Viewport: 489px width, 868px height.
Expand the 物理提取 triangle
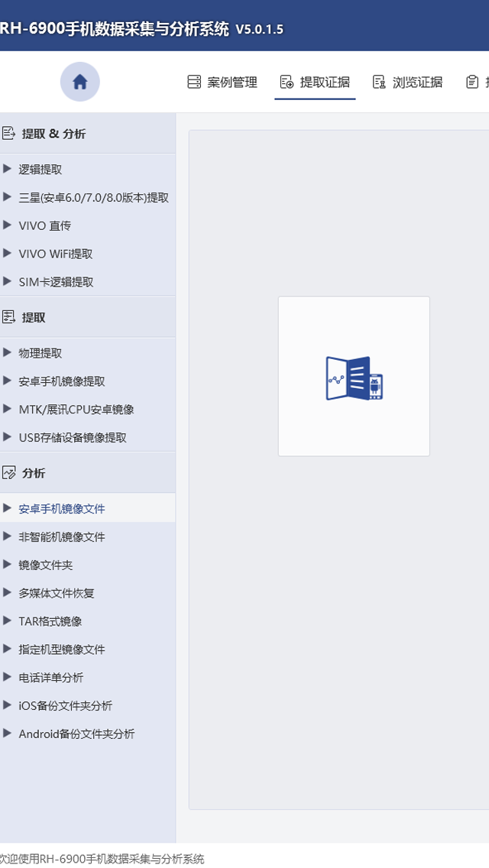(x=7, y=353)
